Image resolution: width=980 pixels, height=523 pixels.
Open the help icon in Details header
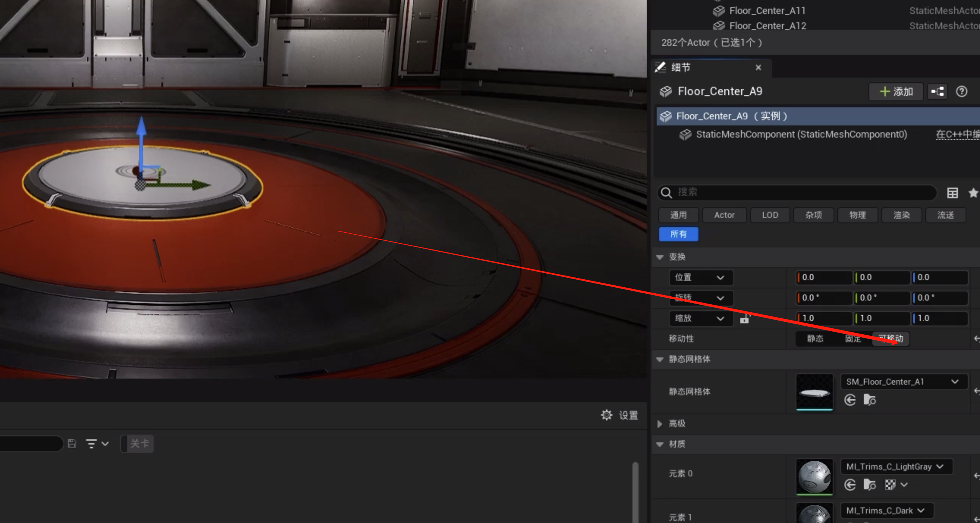point(961,92)
